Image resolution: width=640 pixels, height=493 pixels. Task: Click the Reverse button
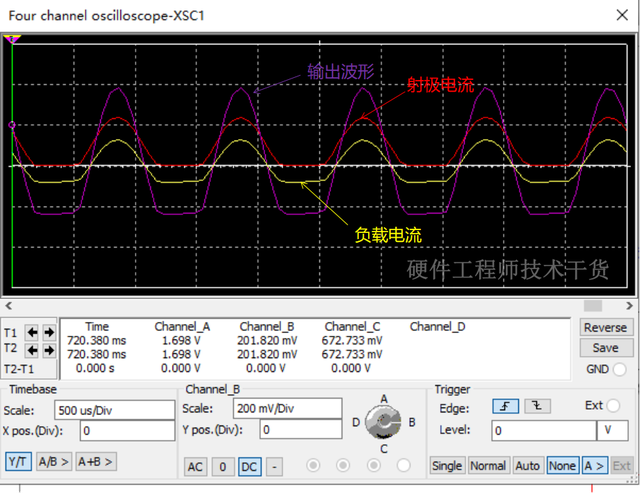605,327
